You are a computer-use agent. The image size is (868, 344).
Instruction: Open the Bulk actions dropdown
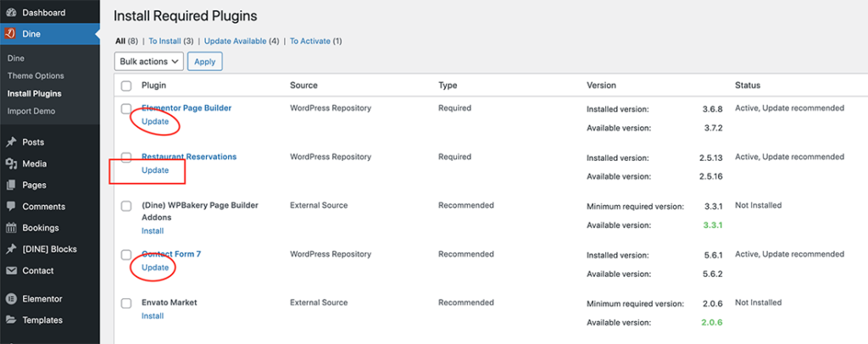[x=149, y=61]
